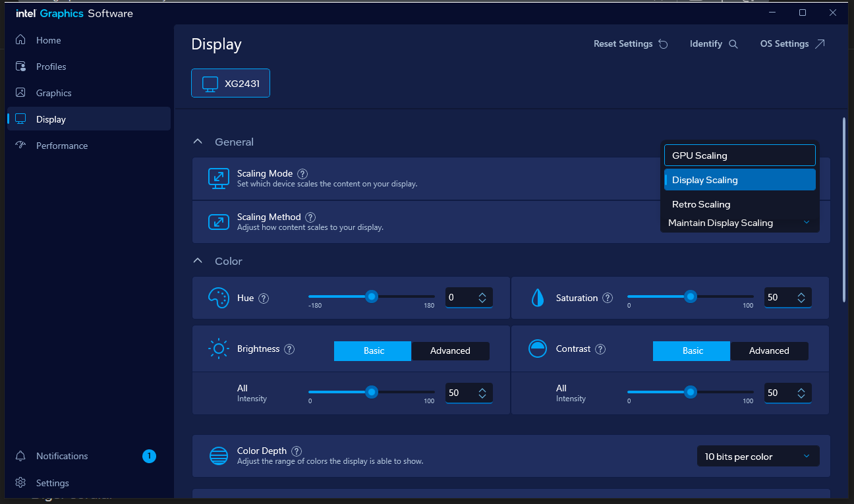The width and height of the screenshot is (854, 504).
Task: Click the Contrast intensity slider handle
Action: [691, 393]
